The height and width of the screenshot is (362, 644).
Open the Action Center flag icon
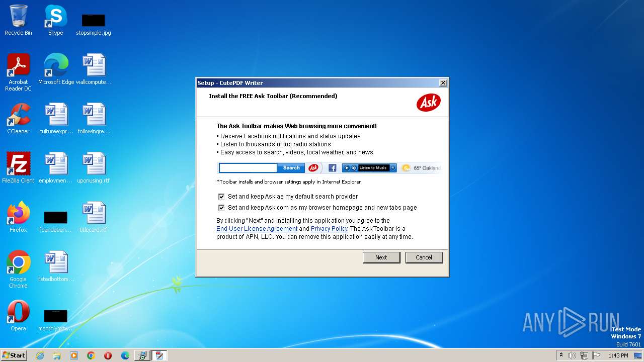(596, 355)
